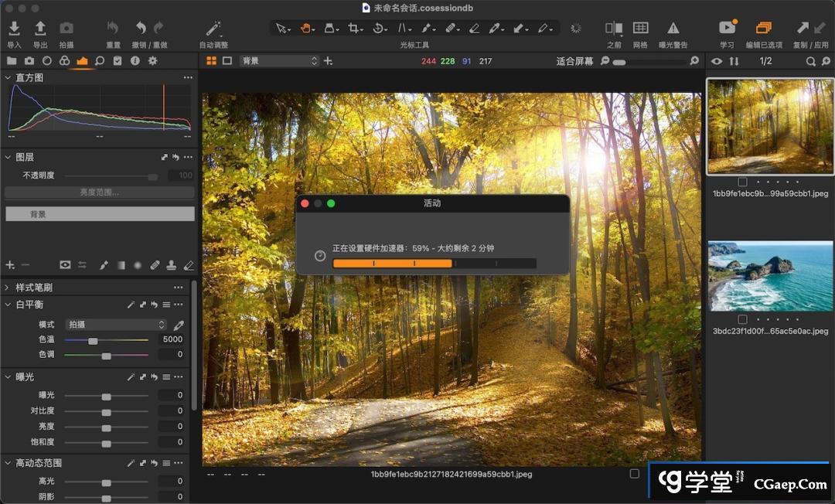Viewport: 835px width, 504px height.
Task: Click the 亮度范围... button
Action: [99, 192]
